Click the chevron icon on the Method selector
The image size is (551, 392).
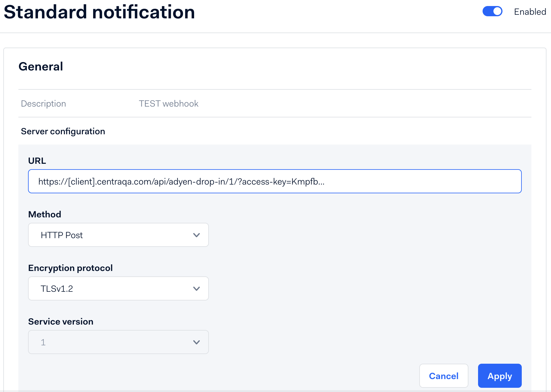(196, 235)
